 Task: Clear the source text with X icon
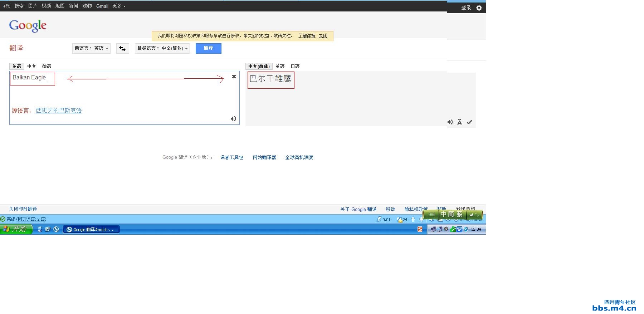234,77
